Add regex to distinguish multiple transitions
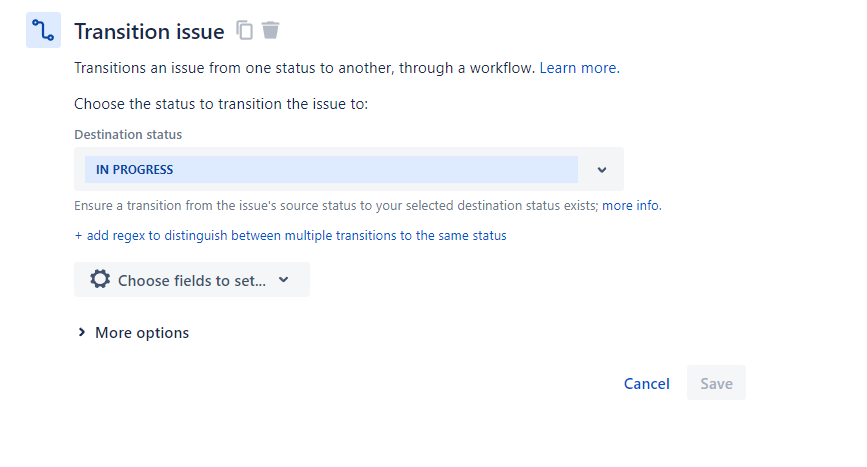The image size is (867, 467). [291, 235]
